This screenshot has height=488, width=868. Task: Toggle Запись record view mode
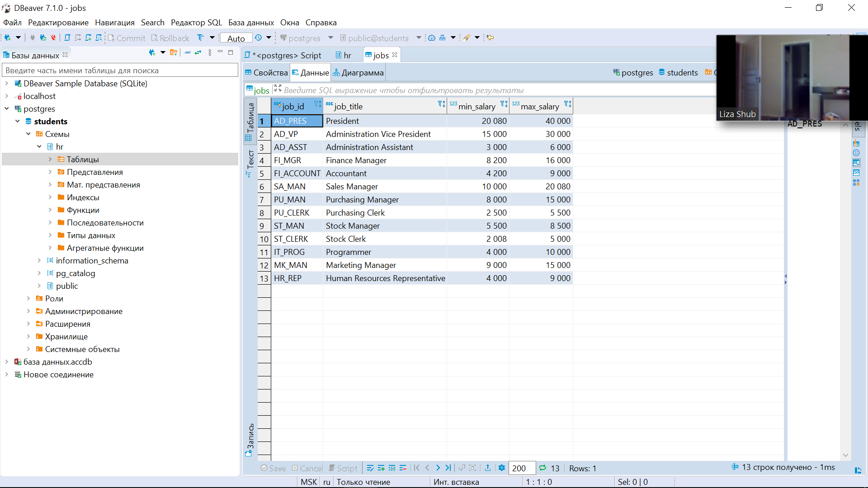pos(250,441)
